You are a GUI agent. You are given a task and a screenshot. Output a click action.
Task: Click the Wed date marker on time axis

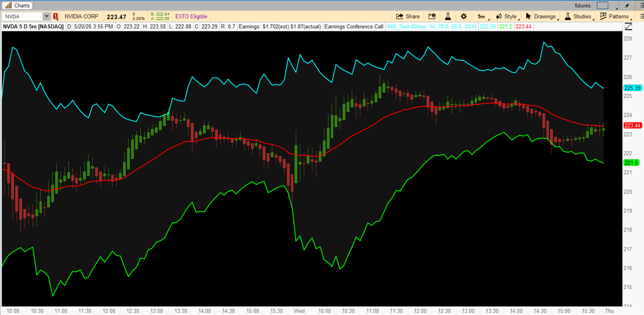299,311
